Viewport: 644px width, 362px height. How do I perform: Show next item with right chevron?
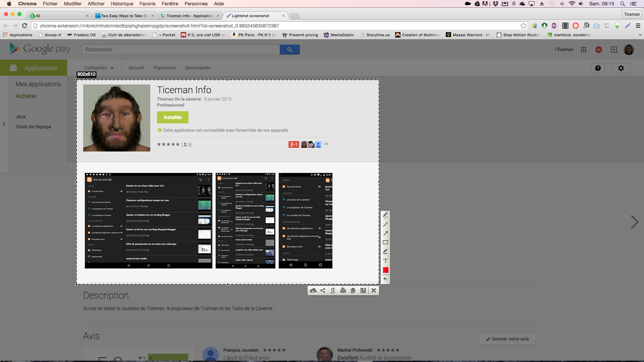[634, 222]
